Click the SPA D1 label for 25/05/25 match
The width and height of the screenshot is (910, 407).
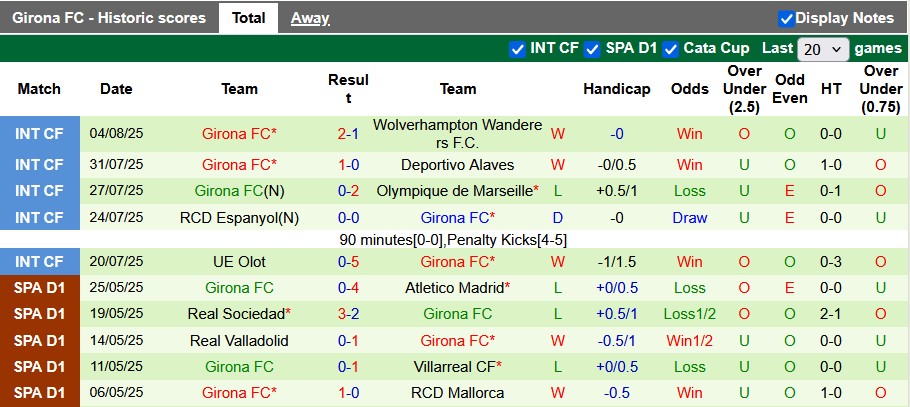coord(39,288)
